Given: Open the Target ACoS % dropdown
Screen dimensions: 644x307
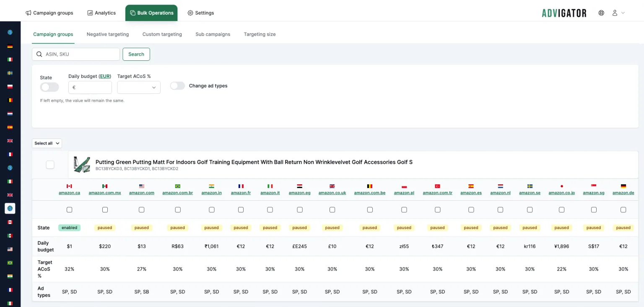Looking at the screenshot, I should tap(139, 88).
